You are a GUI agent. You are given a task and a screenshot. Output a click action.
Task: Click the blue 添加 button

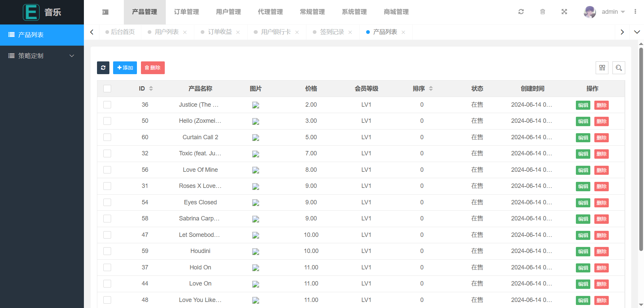[125, 68]
